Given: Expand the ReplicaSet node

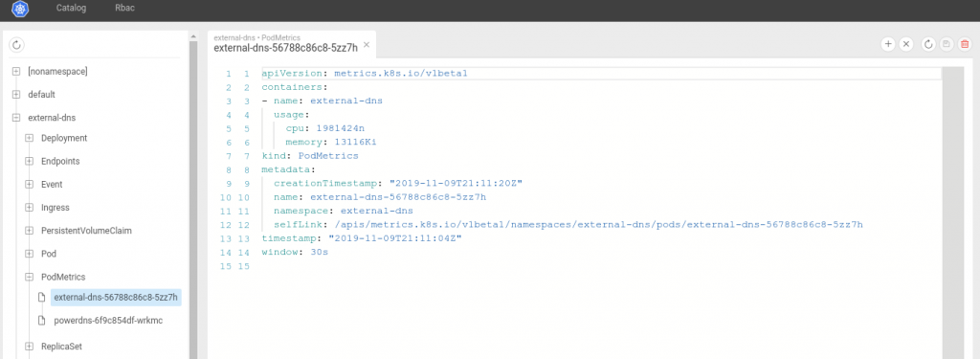Looking at the screenshot, I should coord(29,346).
